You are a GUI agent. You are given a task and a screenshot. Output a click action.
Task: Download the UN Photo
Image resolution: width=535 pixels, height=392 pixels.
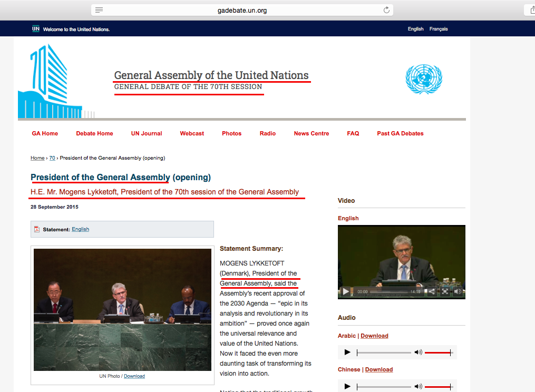click(x=134, y=376)
